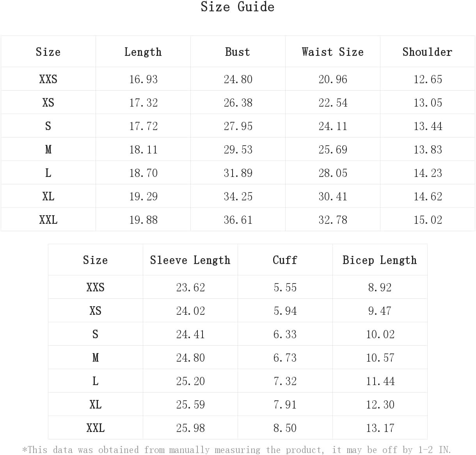The width and height of the screenshot is (476, 455).
Task: Click the XXS row label in top table
Action: (48, 79)
